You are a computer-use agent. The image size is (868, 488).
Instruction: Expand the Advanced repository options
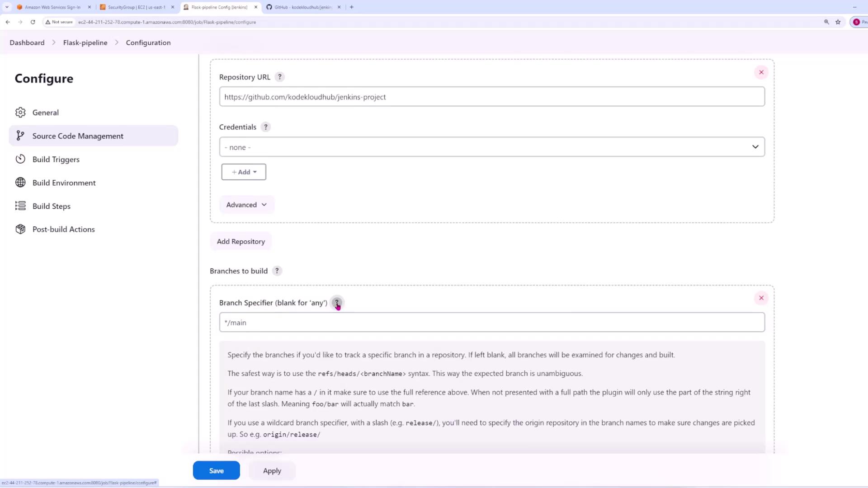(x=246, y=205)
